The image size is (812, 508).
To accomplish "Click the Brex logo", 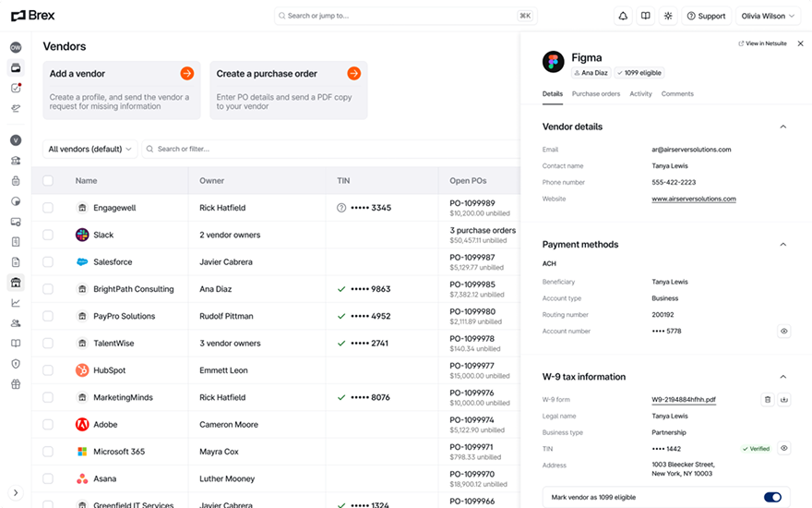I will (x=32, y=16).
